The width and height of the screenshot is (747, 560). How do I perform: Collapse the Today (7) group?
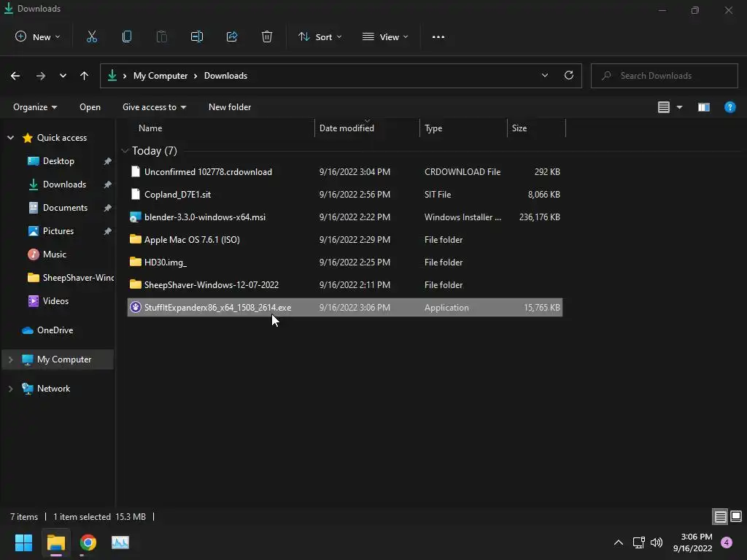coord(125,151)
